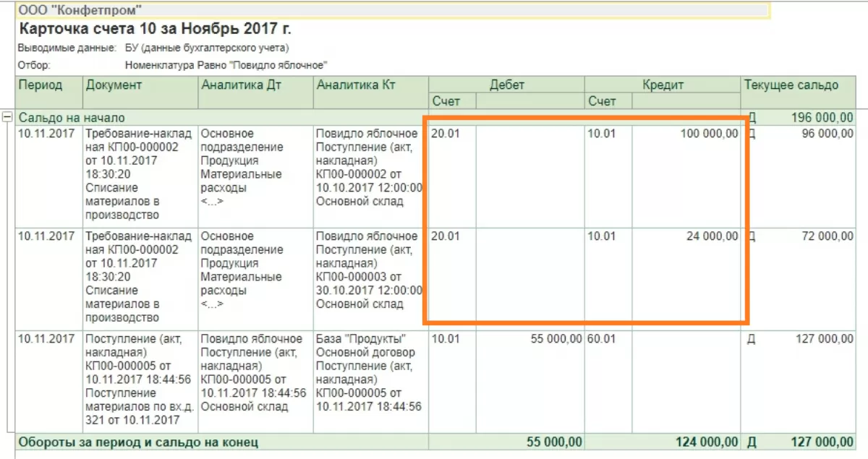Click analytics cell mentioning КП00-000002 от 10.10.2017
Screen dimensions: 868x459
371,176
